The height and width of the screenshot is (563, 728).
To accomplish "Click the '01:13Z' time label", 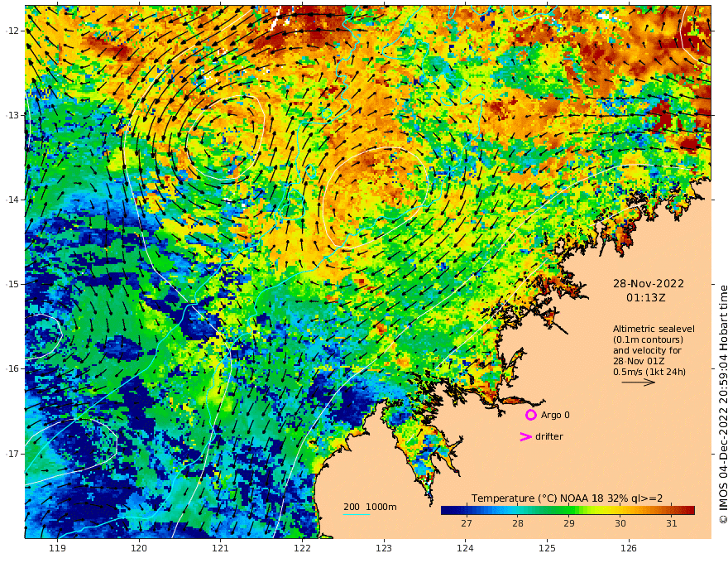I will 645,298.
